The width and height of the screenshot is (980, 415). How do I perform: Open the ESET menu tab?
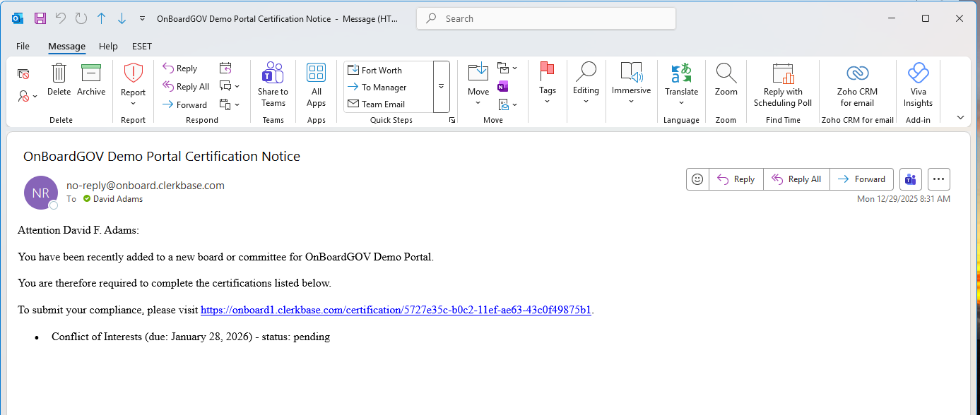(141, 46)
